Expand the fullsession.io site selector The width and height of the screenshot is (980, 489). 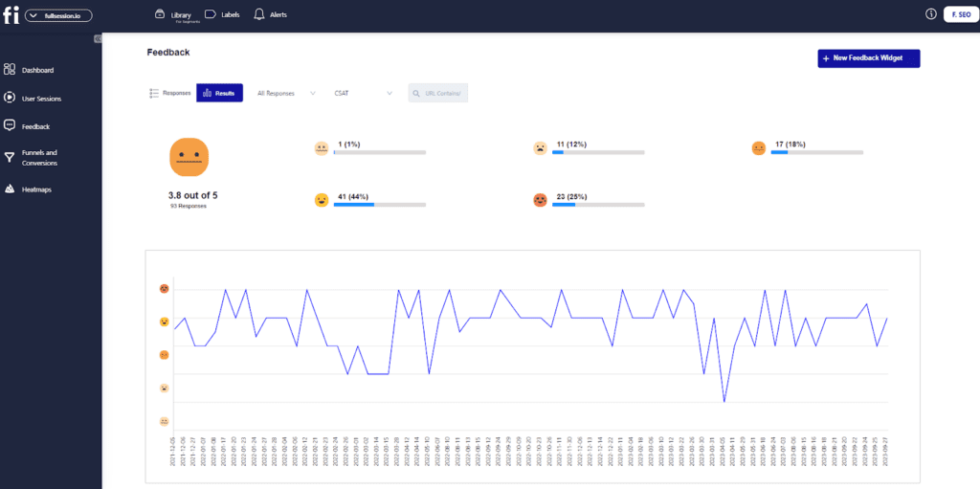click(x=59, y=15)
